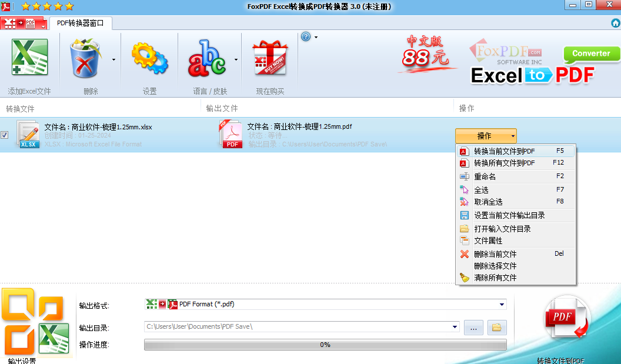Expand the arrow next to help icon
Image resolution: width=621 pixels, height=364 pixels.
pyautogui.click(x=316, y=37)
